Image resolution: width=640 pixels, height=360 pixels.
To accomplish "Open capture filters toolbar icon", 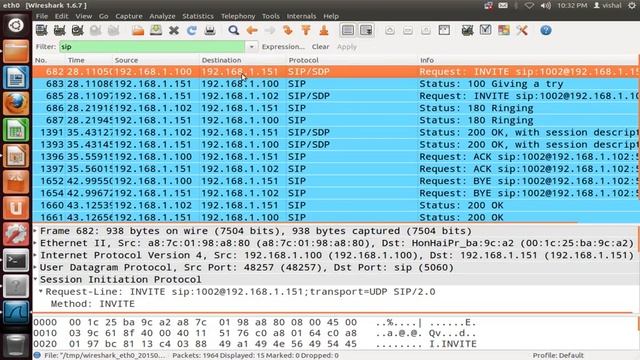I will 467,30.
